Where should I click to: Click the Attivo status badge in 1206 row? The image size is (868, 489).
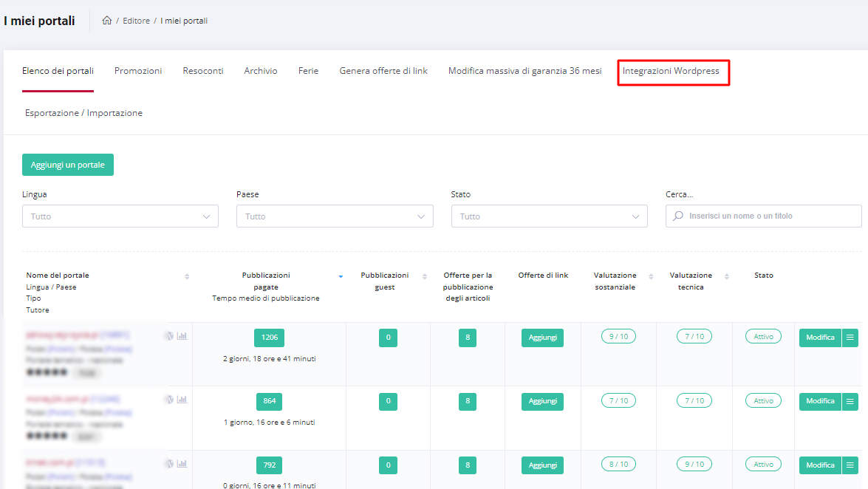point(763,337)
